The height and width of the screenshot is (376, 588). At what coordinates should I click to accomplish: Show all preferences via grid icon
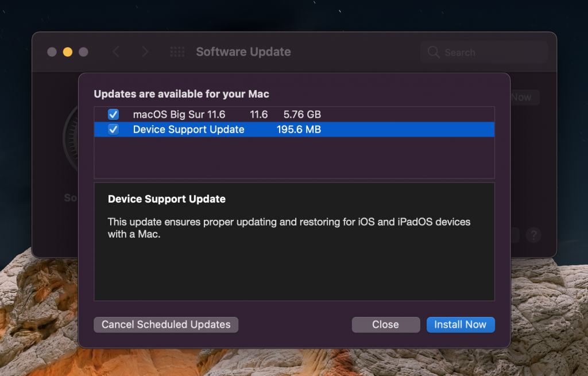coord(177,52)
